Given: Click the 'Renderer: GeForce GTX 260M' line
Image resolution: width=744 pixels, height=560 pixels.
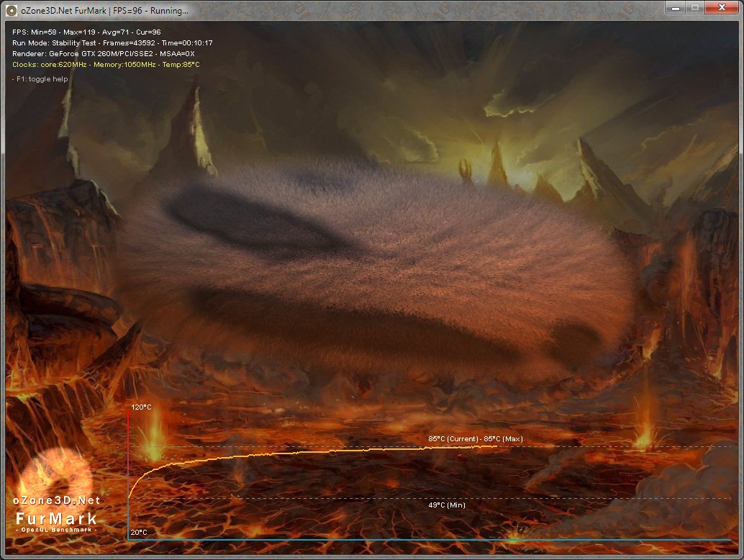Looking at the screenshot, I should [x=104, y=54].
